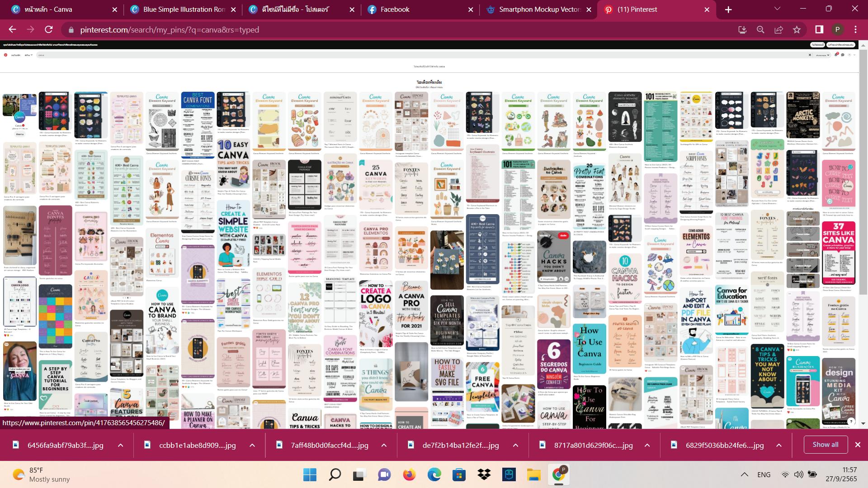Go back using the browser back arrow
The image size is (868, 488).
pyautogui.click(x=12, y=29)
